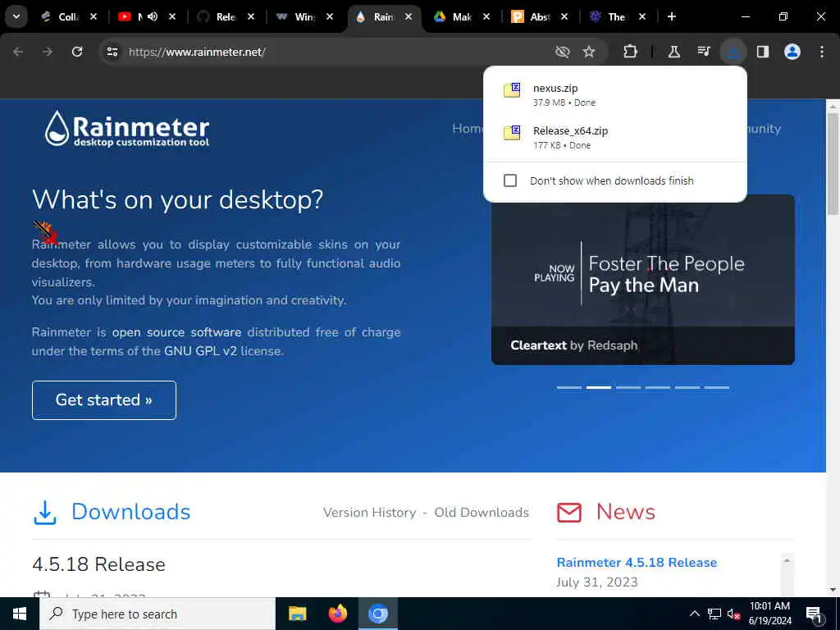Click the News envelope icon

tap(569, 513)
